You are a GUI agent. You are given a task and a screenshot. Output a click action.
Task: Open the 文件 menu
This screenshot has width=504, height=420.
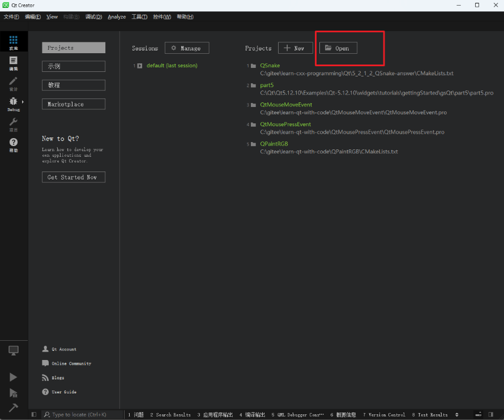coord(11,16)
